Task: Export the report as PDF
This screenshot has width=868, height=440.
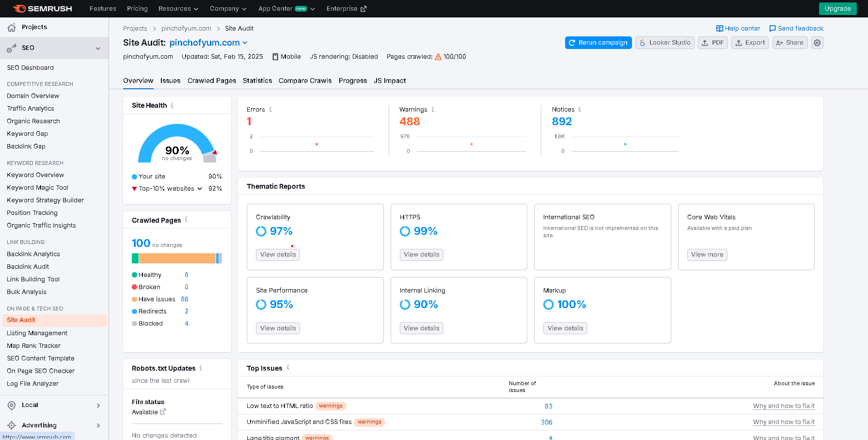Action: (x=712, y=43)
